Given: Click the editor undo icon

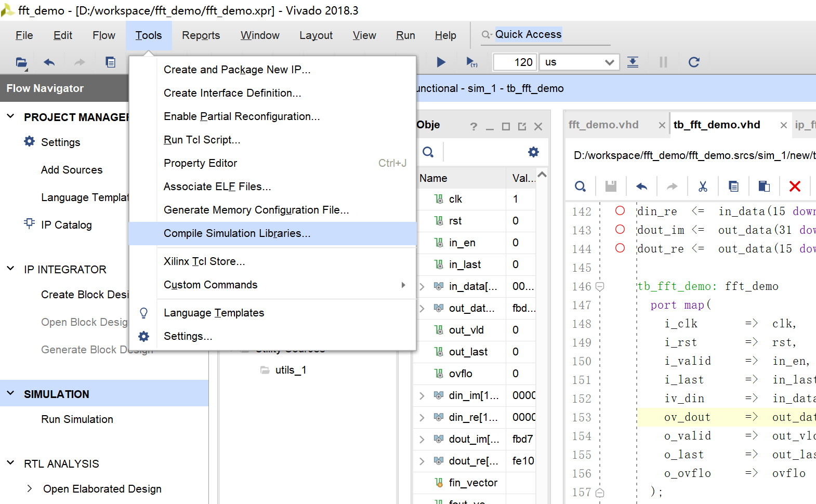Looking at the screenshot, I should coord(641,186).
